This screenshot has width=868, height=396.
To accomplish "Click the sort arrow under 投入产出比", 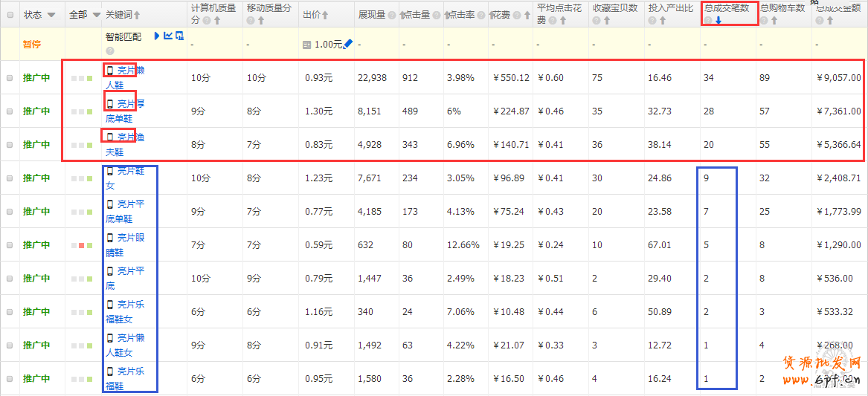I will (663, 21).
